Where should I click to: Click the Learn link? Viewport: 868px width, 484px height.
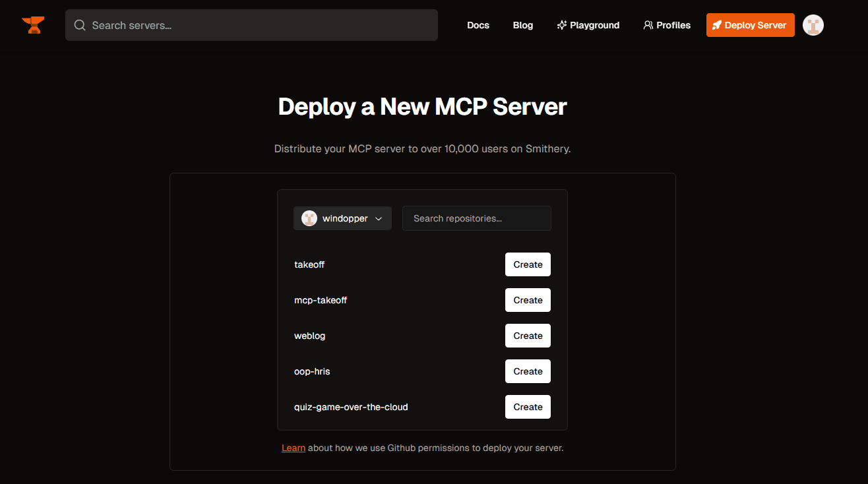(294, 448)
